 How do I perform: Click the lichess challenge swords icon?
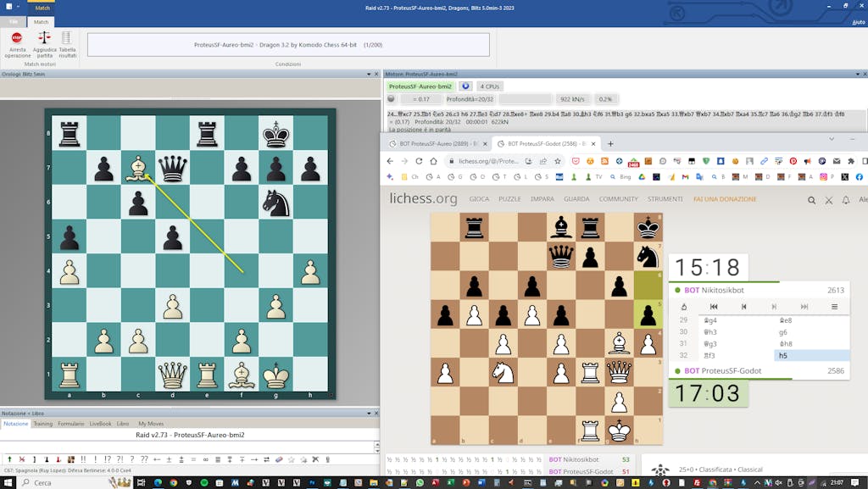click(828, 200)
